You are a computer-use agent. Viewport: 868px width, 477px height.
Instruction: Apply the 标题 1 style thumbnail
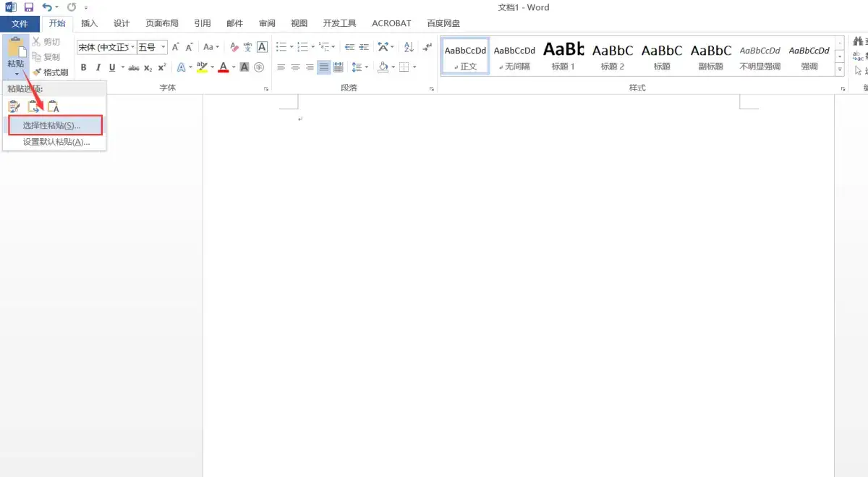pos(563,56)
